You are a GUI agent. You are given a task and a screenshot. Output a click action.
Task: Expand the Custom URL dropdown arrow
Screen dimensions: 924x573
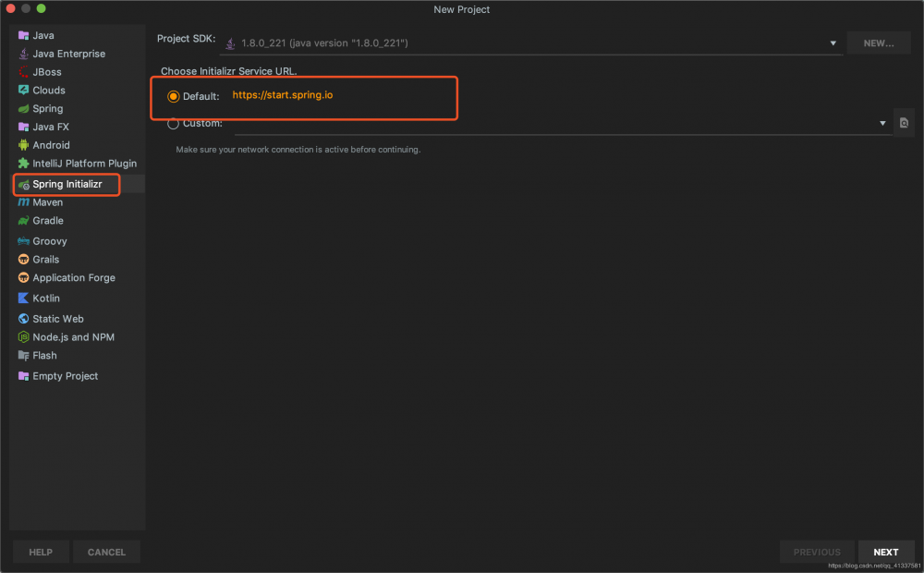coord(882,123)
